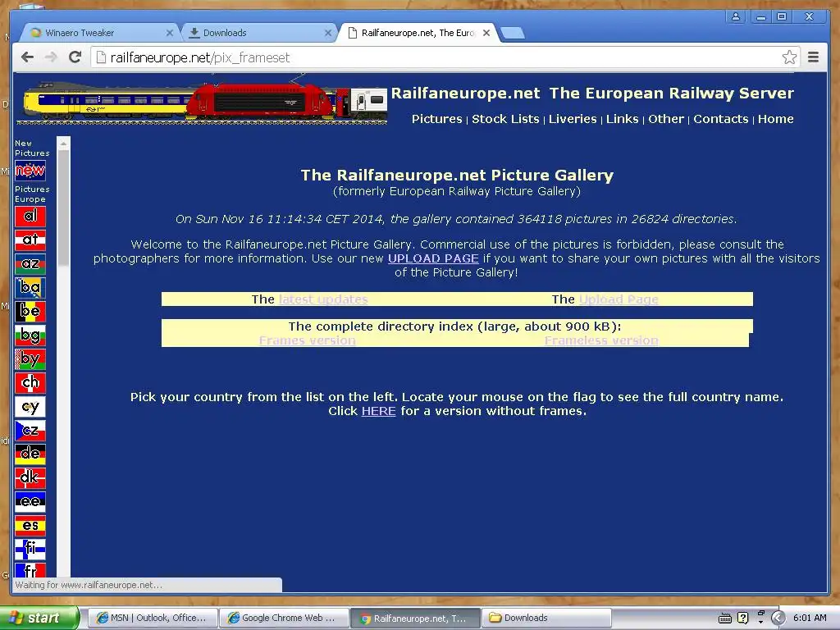This screenshot has height=630, width=840.
Task: Open the Frameless version directory index
Action: [601, 340]
